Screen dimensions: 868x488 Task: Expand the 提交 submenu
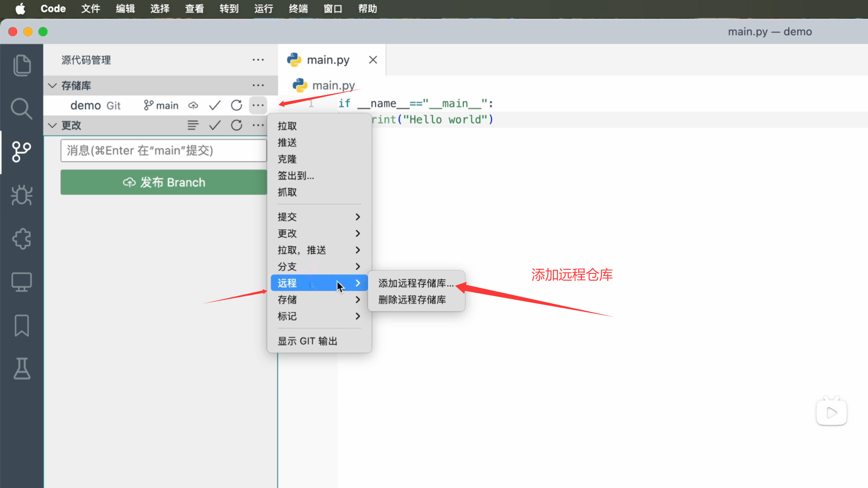(x=319, y=217)
